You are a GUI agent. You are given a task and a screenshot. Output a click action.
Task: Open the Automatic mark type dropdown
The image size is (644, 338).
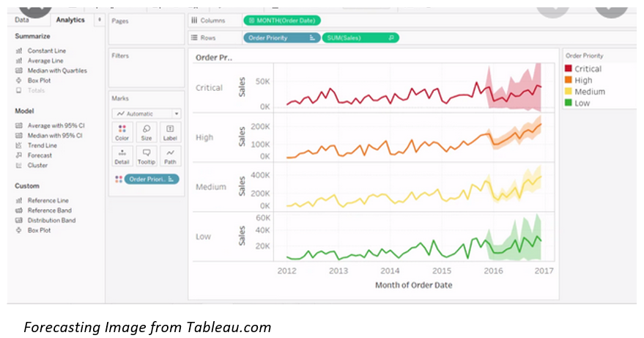tap(147, 114)
